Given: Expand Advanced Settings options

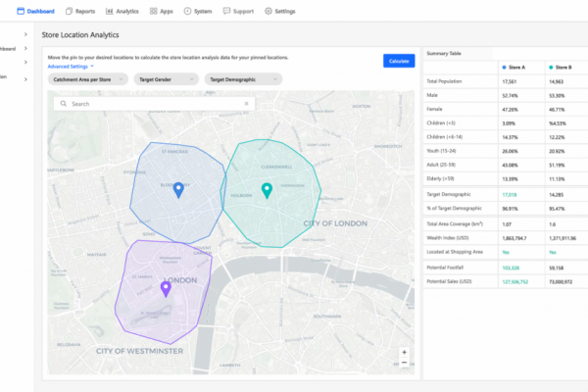Looking at the screenshot, I should click(x=70, y=66).
